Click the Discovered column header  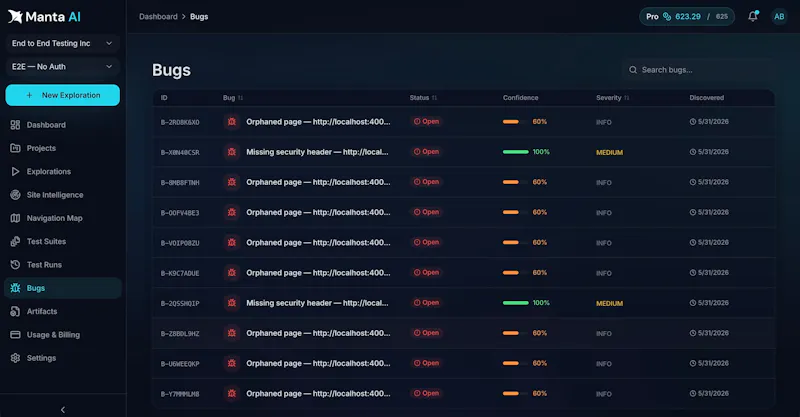[707, 97]
